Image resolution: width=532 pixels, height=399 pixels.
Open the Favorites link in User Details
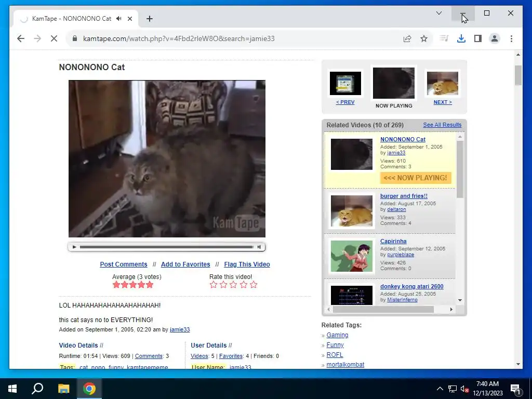tap(231, 356)
